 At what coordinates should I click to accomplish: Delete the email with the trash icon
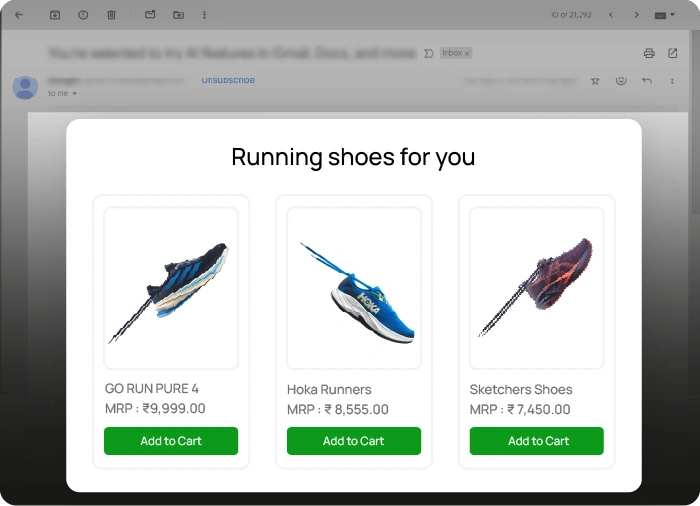coord(112,15)
